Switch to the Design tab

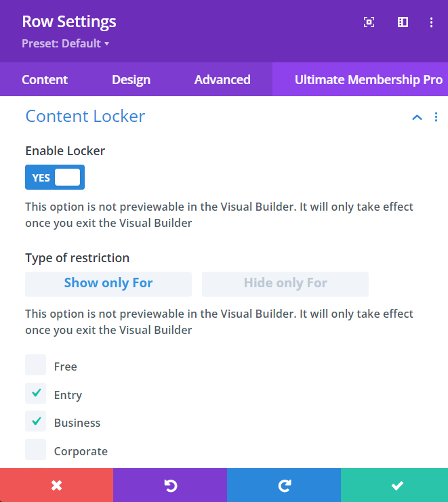click(x=131, y=80)
